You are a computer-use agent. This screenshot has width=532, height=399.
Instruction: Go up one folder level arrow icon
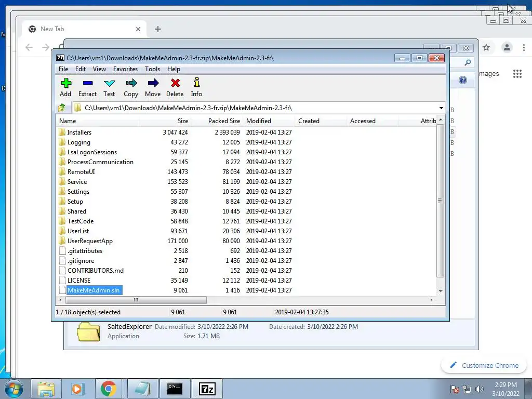[62, 108]
